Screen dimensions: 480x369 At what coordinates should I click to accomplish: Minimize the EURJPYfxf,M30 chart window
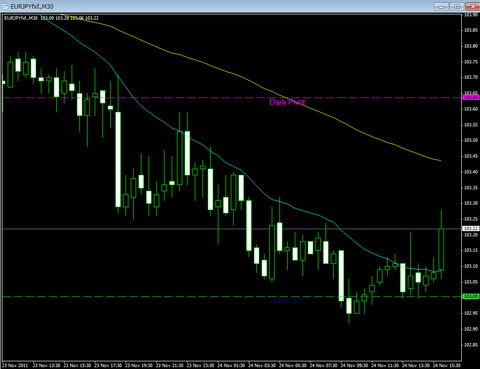pyautogui.click(x=441, y=6)
